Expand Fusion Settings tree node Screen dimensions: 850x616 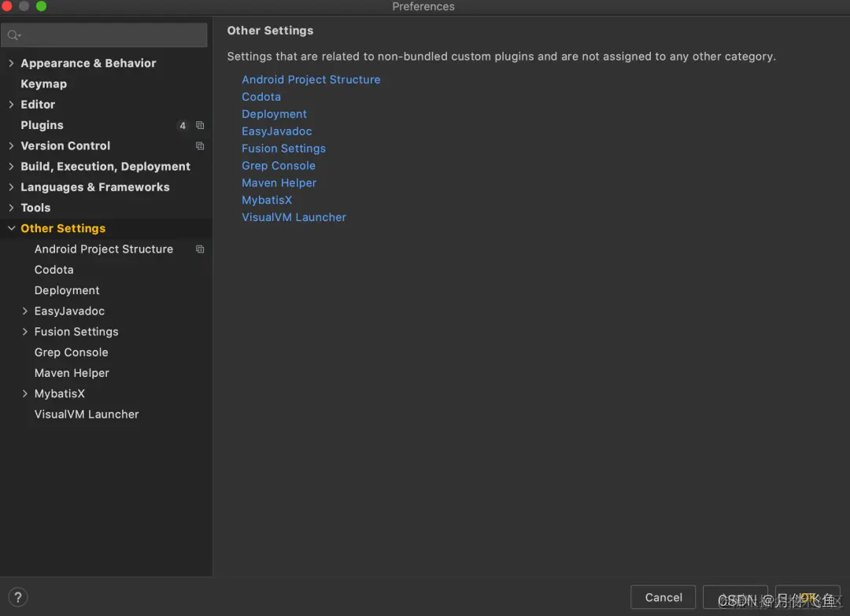coord(24,331)
